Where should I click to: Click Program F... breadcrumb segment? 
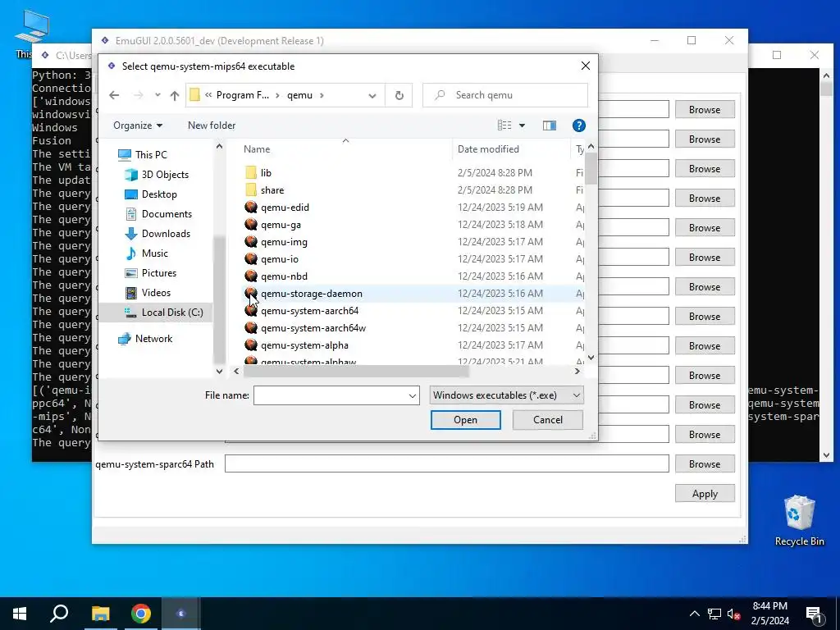pos(242,95)
